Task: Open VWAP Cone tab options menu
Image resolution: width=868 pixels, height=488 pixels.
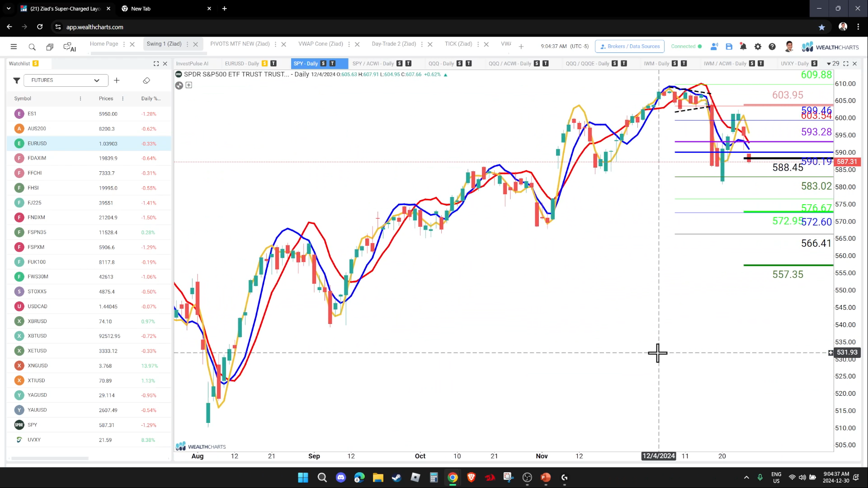Action: [x=349, y=44]
